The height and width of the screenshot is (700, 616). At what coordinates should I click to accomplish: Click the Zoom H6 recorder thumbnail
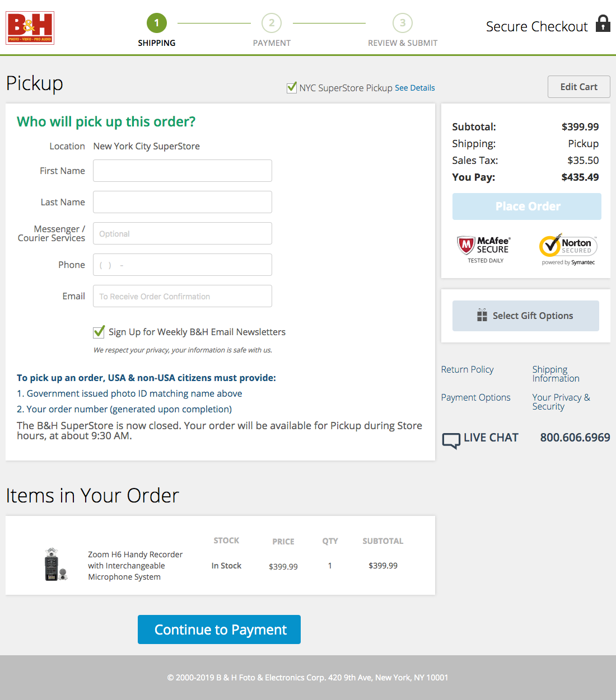coord(54,564)
